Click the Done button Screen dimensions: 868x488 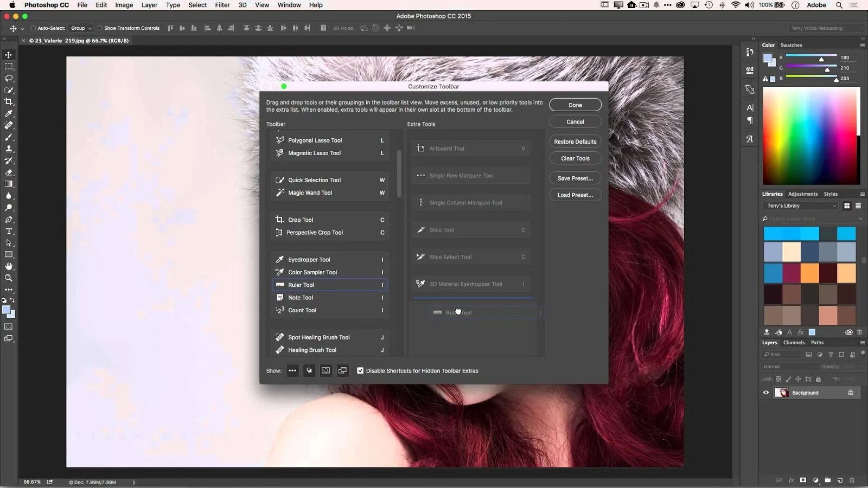point(575,105)
